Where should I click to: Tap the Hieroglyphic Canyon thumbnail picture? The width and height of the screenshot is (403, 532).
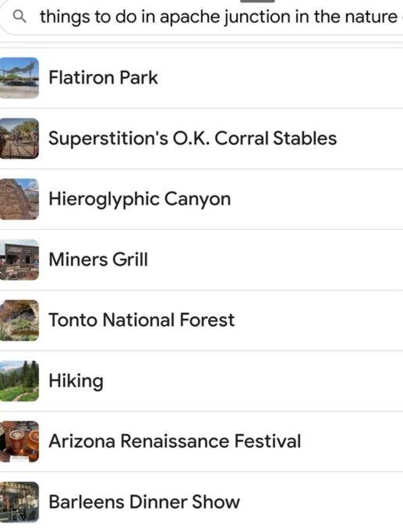pos(19,199)
